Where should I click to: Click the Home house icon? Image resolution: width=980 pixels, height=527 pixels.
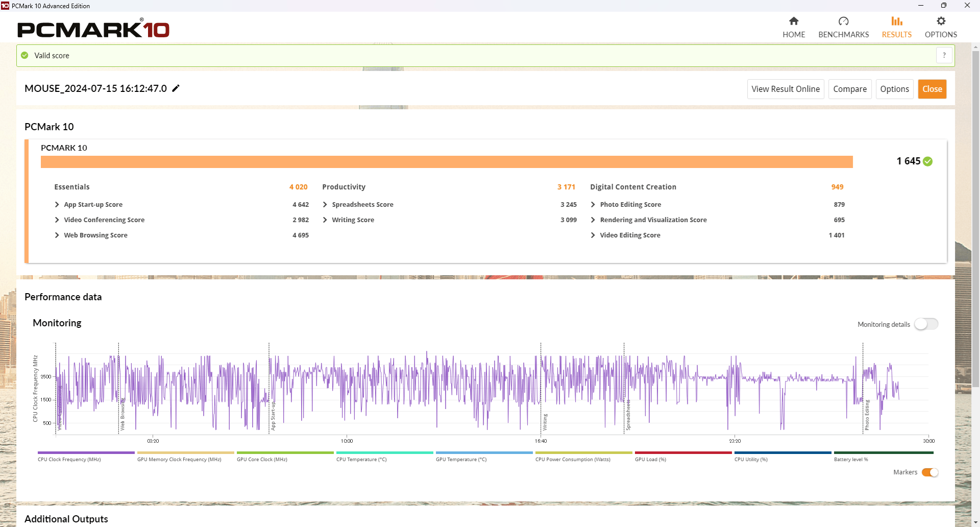(794, 21)
